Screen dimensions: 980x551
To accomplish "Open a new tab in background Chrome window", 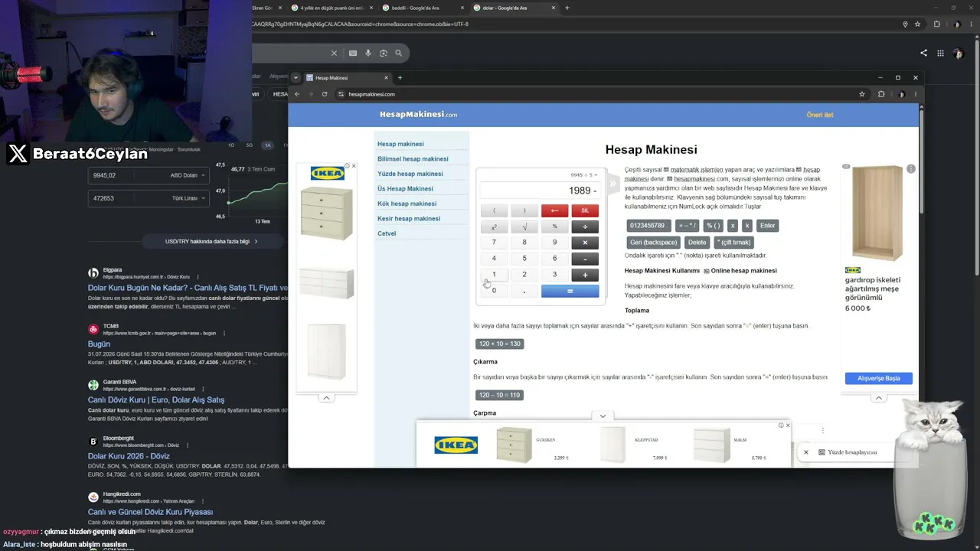I will 567,8.
